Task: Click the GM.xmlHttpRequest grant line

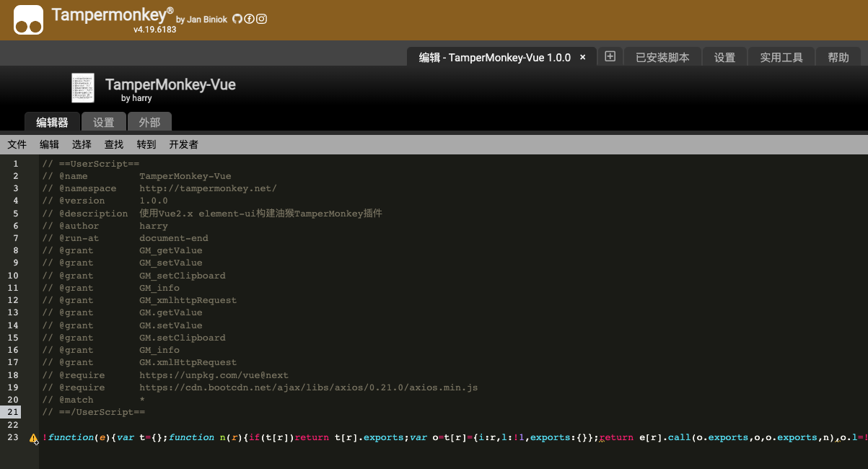Action: [139, 362]
